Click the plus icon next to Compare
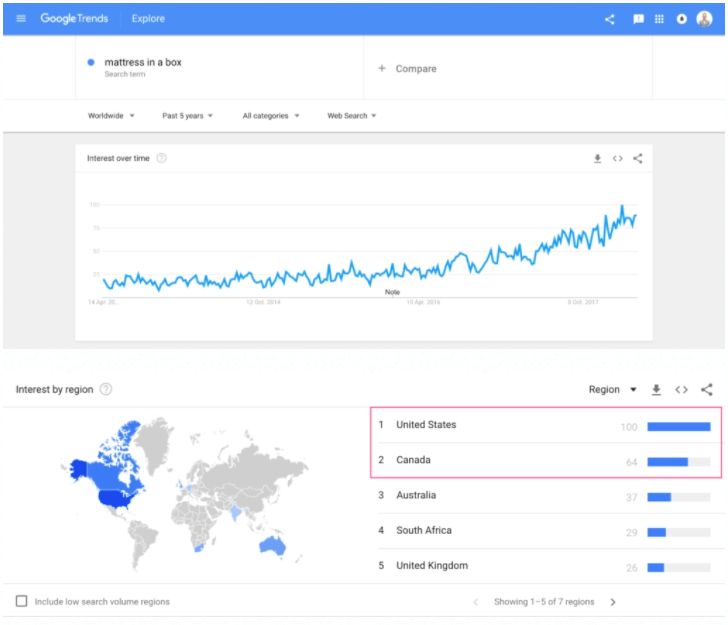This screenshot has width=728, height=625. 382,69
